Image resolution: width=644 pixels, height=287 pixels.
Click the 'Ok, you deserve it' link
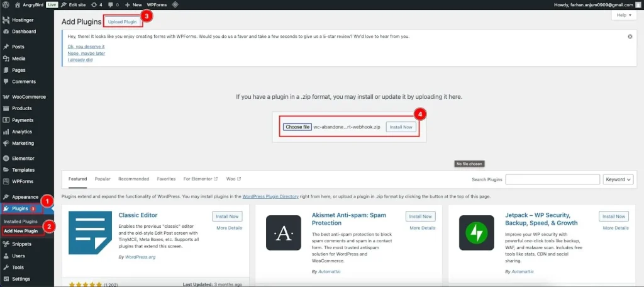[x=86, y=47]
